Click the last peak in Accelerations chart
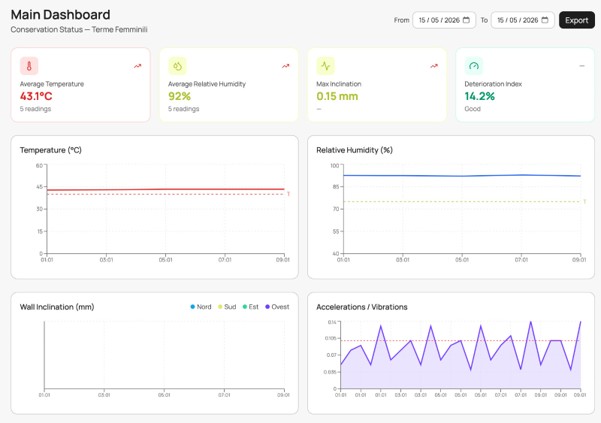The height and width of the screenshot is (423, 601). (580, 322)
